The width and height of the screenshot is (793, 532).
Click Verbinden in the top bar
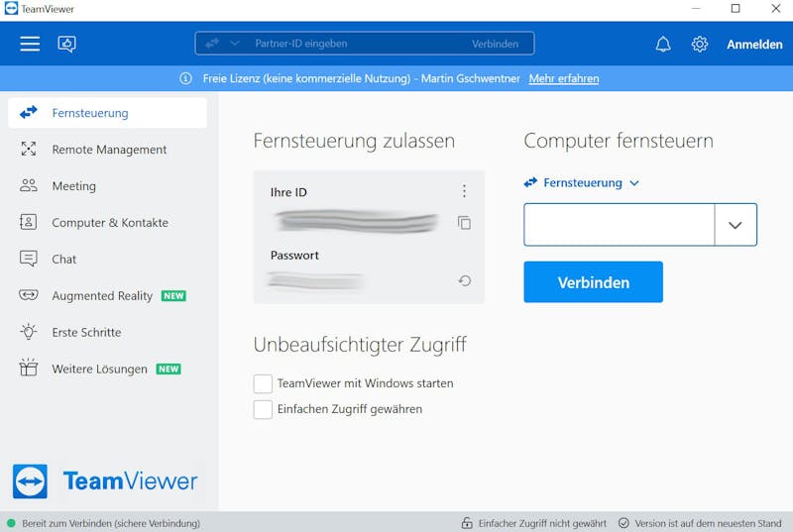pos(495,44)
